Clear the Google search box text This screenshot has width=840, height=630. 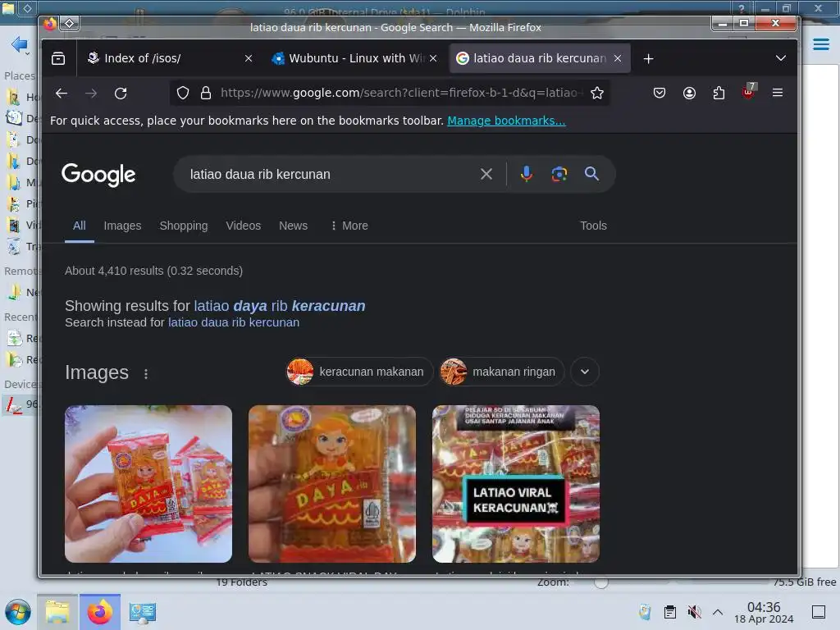pyautogui.click(x=486, y=174)
